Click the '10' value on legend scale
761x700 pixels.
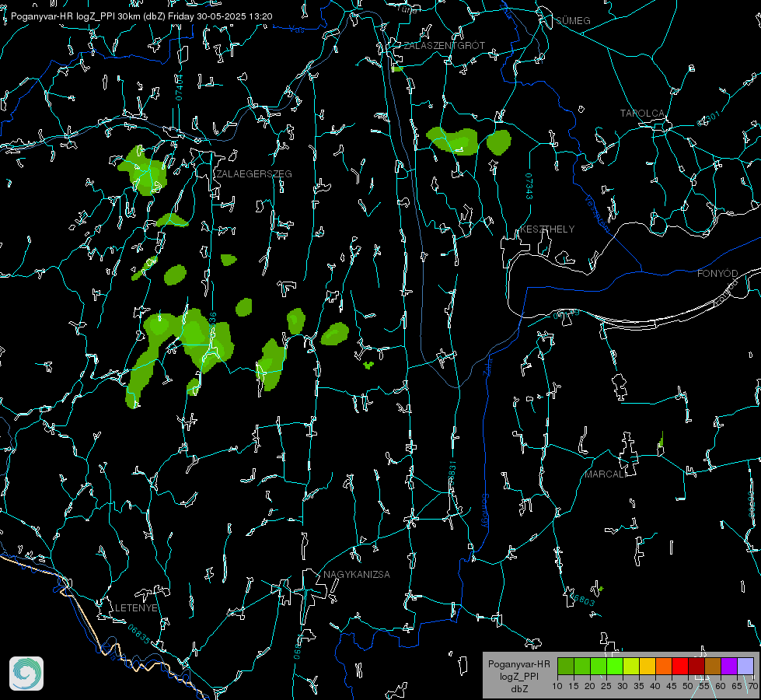(x=557, y=687)
